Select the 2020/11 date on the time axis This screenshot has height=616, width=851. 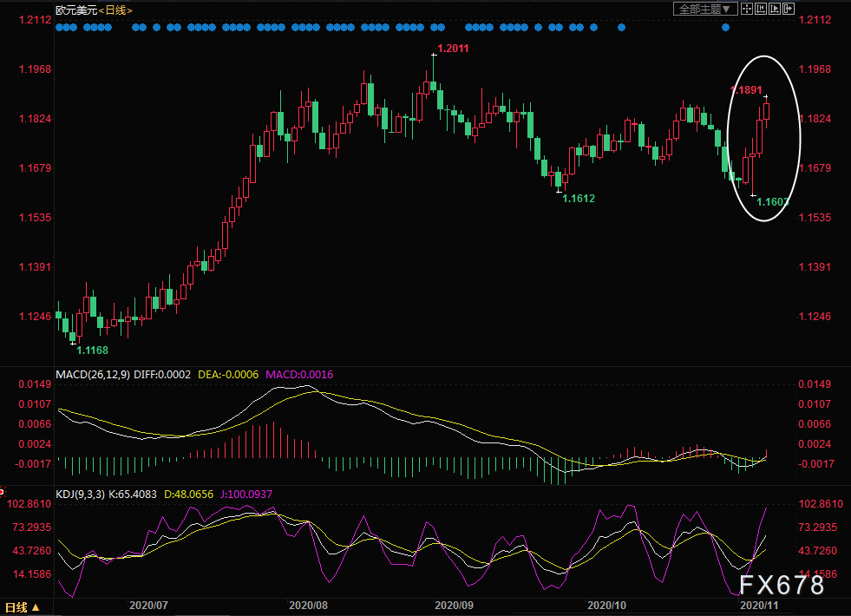click(757, 604)
